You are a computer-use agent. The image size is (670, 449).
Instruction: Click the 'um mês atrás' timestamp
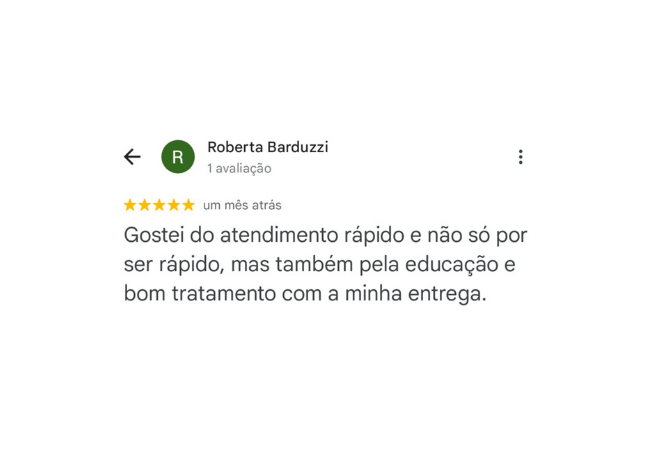(242, 205)
